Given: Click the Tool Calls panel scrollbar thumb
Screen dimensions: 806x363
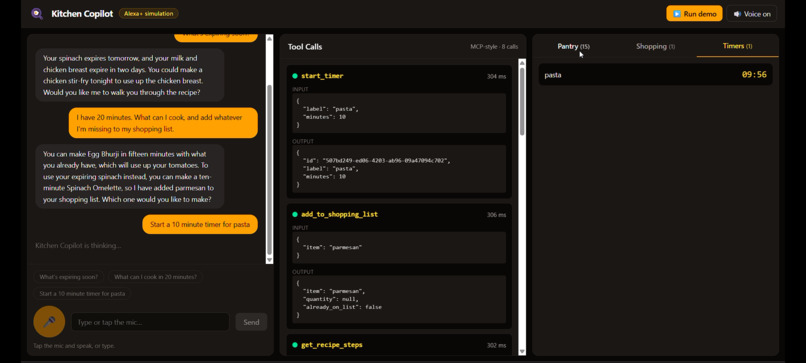Looking at the screenshot, I should (x=522, y=101).
